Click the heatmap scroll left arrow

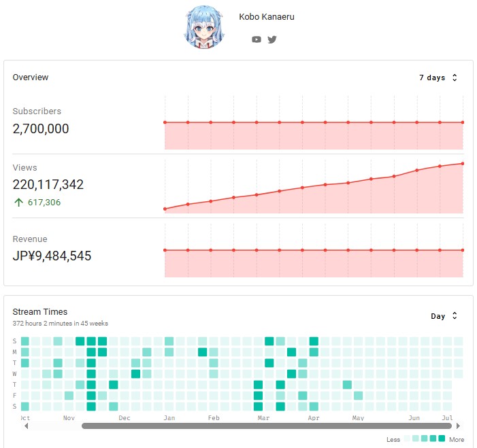(x=27, y=426)
